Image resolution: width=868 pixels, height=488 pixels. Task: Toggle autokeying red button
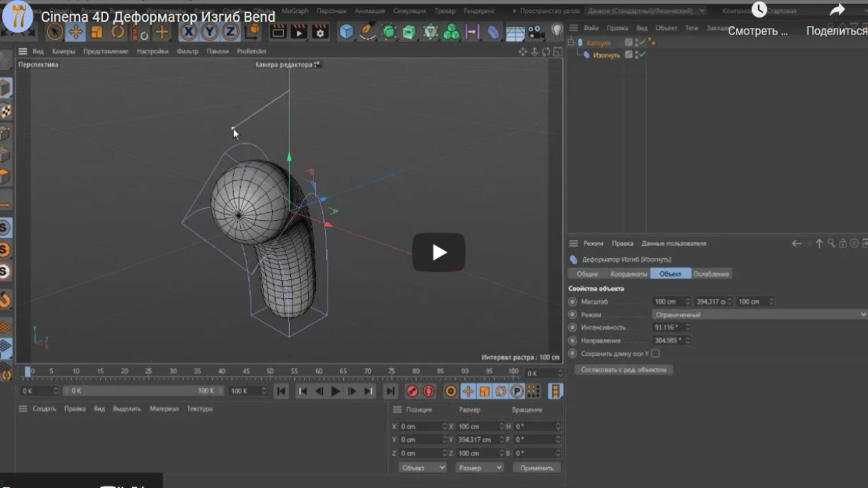click(429, 391)
